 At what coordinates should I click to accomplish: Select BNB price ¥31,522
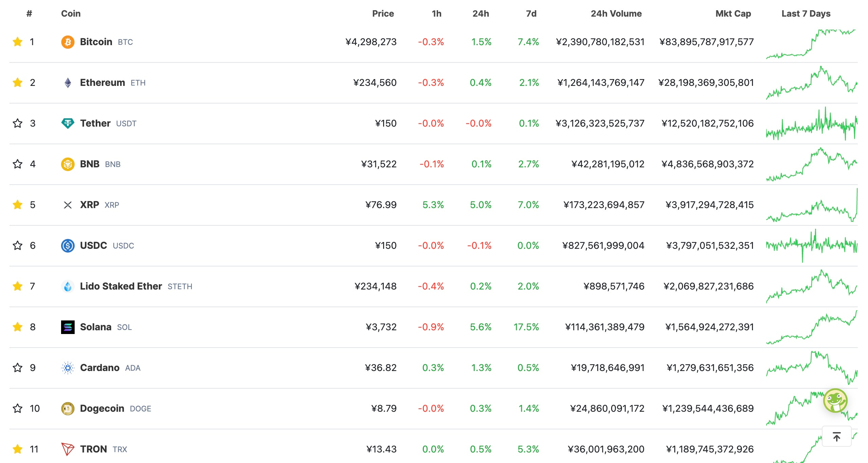[379, 164]
